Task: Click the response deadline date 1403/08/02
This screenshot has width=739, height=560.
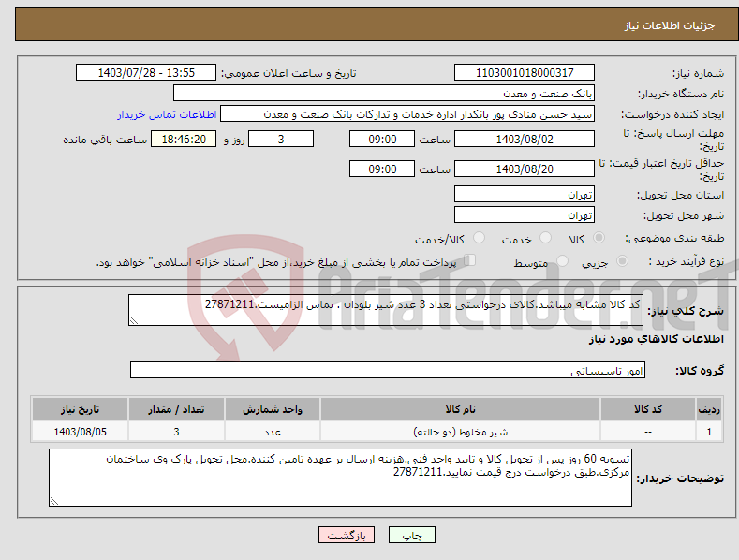Action: click(525, 139)
